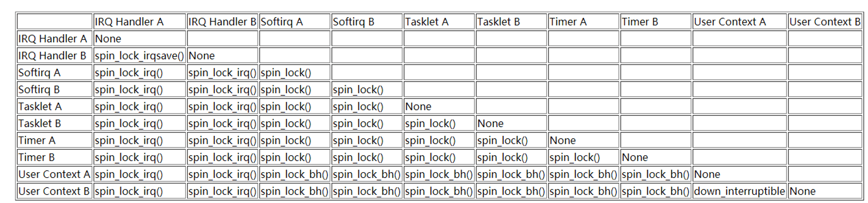
Task: Click the "User Context A" row label
Action: [55, 174]
